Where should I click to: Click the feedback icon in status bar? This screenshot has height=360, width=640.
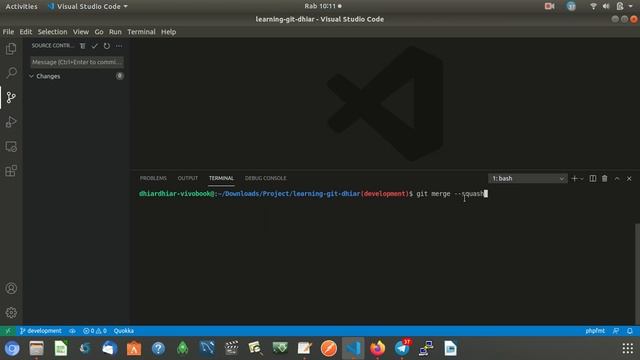(x=616, y=331)
